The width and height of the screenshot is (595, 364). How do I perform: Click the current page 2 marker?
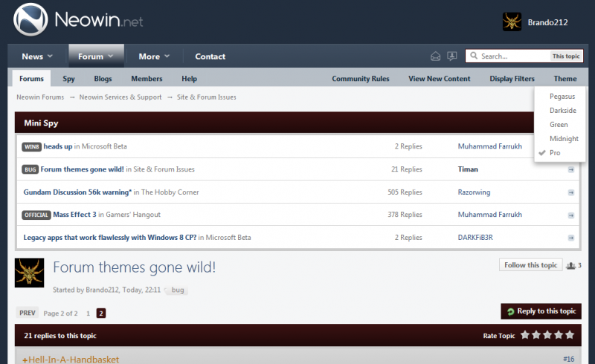coord(101,313)
